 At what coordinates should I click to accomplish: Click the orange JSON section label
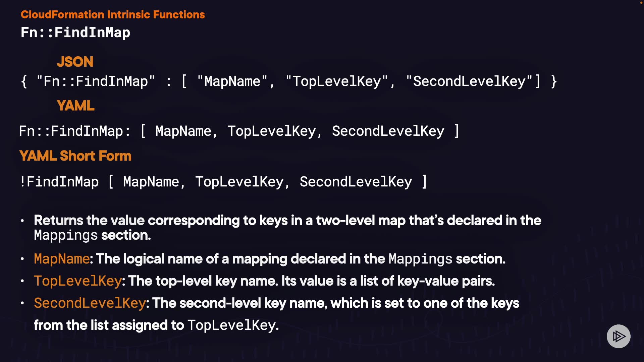[x=75, y=62]
